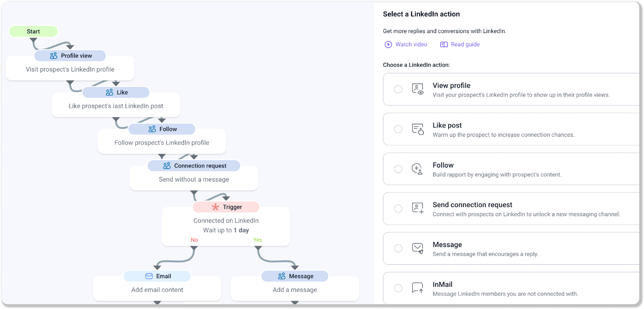This screenshot has width=644, height=309.
Task: Open the Connection request step card
Action: click(194, 175)
